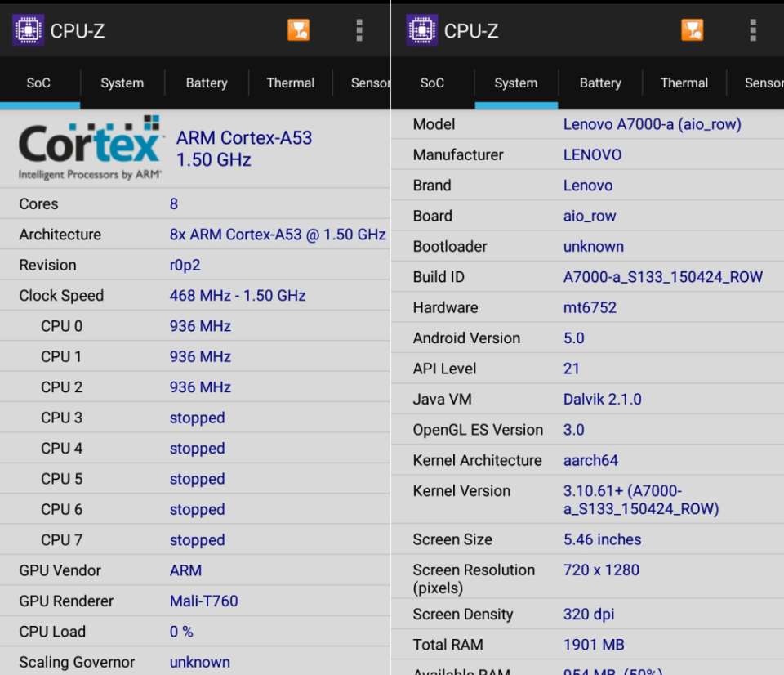Open the Thermal tab on the right screen
Screen dimensions: 784x675
click(684, 83)
